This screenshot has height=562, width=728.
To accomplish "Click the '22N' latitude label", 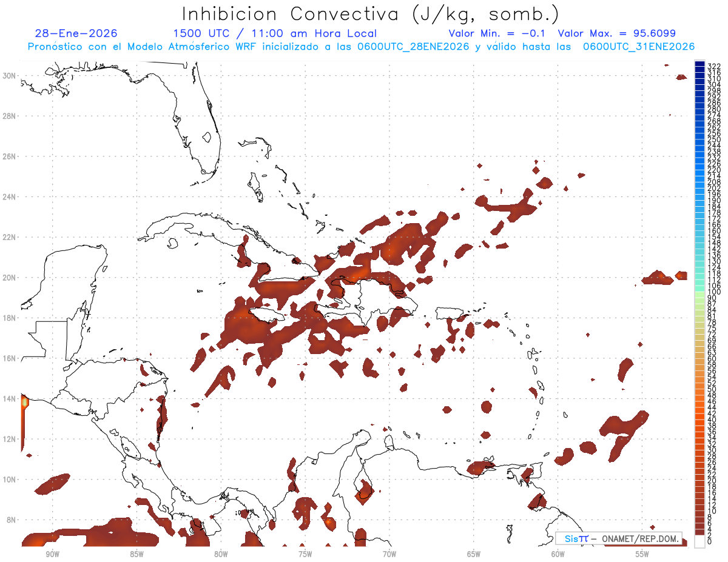I will tap(10, 237).
